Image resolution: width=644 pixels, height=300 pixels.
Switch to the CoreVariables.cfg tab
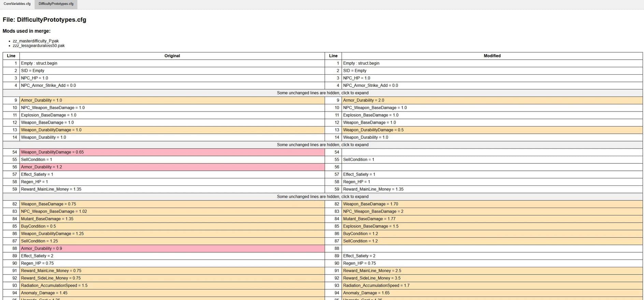[17, 4]
